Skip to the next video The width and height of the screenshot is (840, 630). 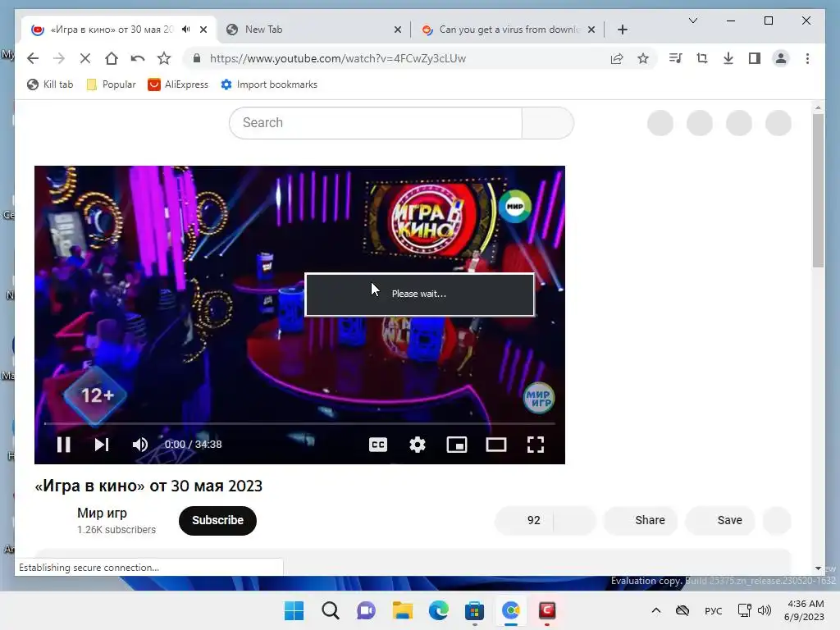pyautogui.click(x=102, y=445)
